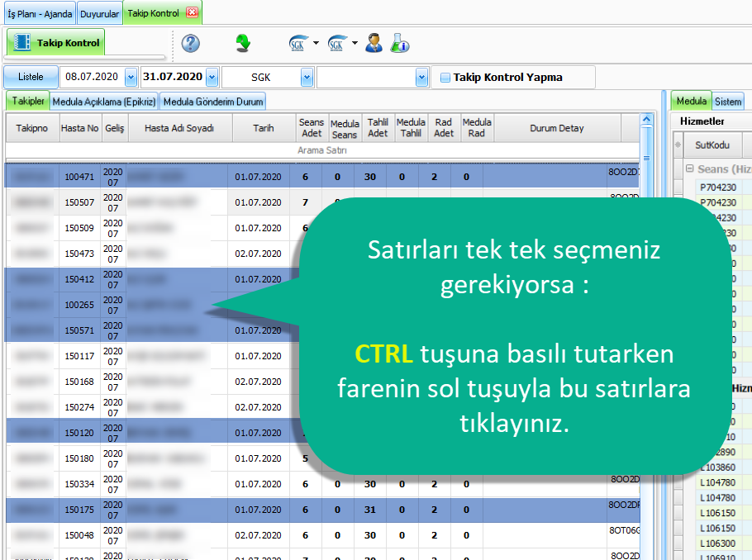Image resolution: width=752 pixels, height=560 pixels.
Task: Expand the SGK institution combo box
Action: pyautogui.click(x=307, y=77)
